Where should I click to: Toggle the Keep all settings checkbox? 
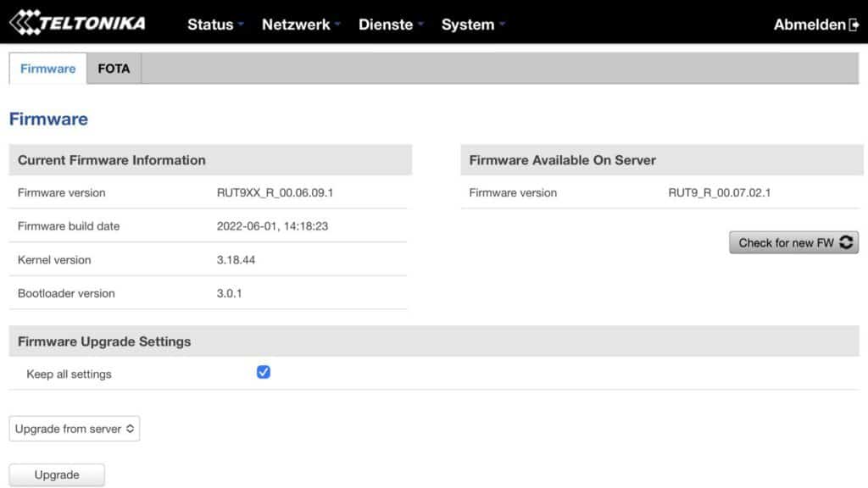tap(264, 371)
